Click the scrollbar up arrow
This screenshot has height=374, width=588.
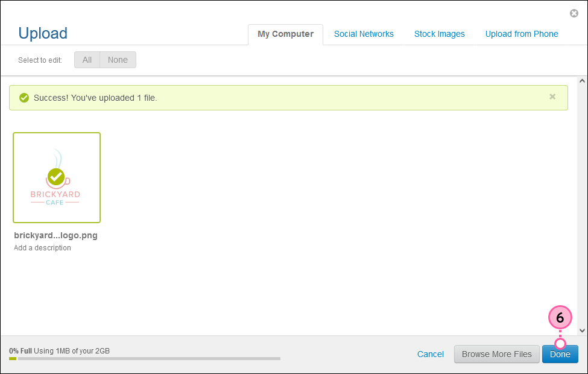pyautogui.click(x=582, y=81)
